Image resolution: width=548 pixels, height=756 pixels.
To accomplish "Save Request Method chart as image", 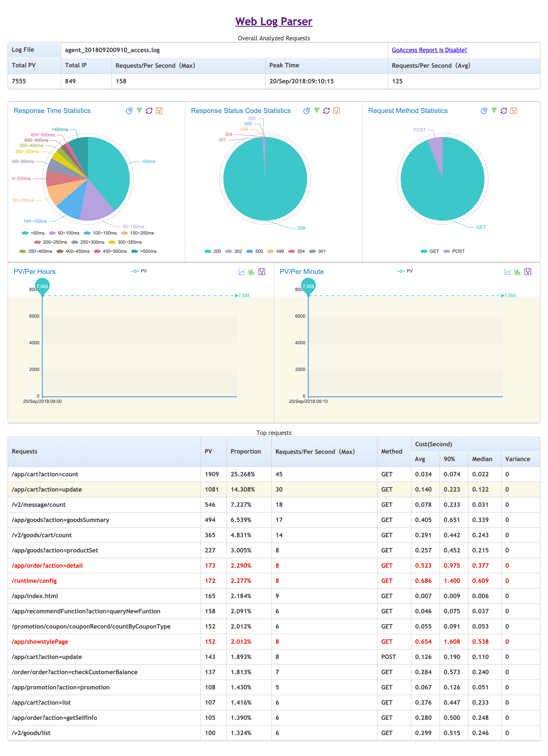I will [514, 111].
